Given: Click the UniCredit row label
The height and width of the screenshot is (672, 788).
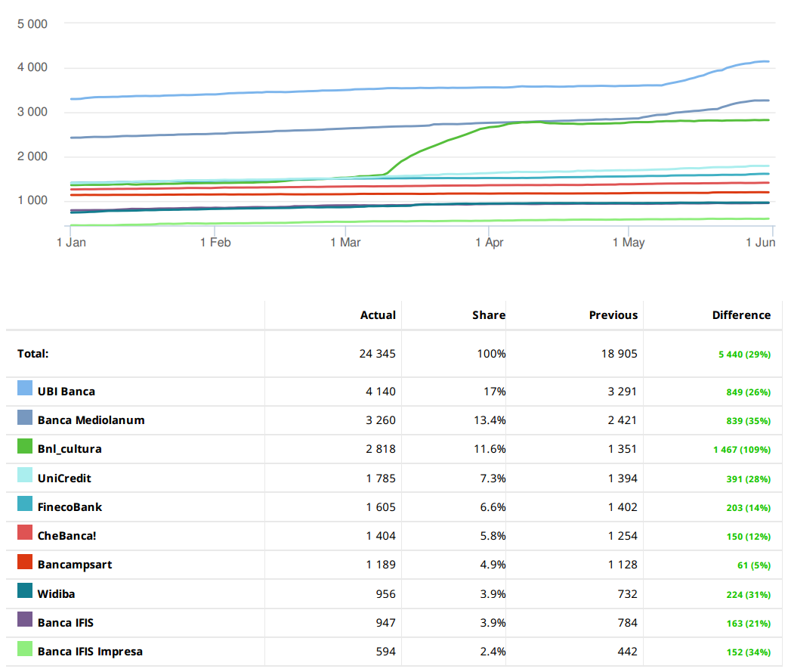Looking at the screenshot, I should [x=64, y=478].
